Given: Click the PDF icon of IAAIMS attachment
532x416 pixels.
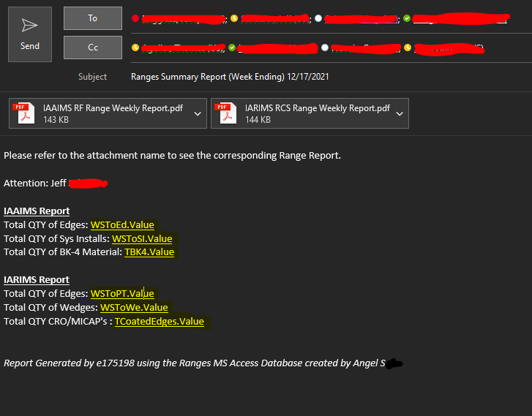Looking at the screenshot, I should [24, 113].
